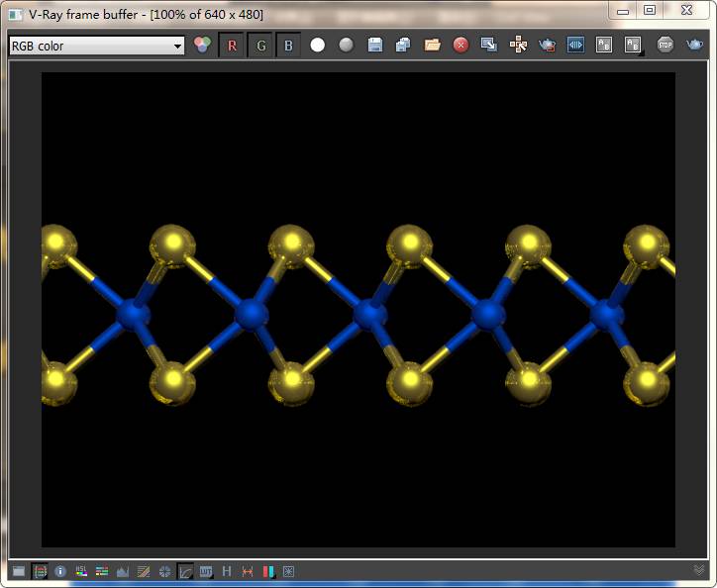Expand the bottom-right double chevron arrow
Viewport: 717px width, 588px height.
(700, 570)
